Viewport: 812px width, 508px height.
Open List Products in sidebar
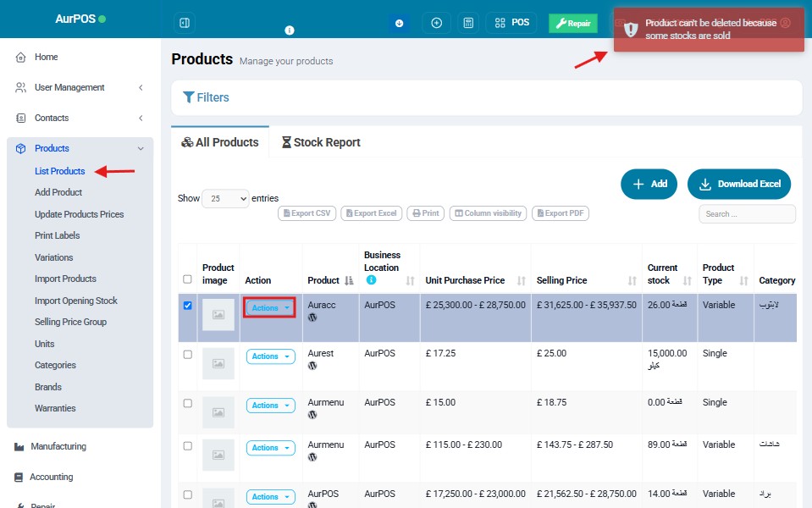59,171
